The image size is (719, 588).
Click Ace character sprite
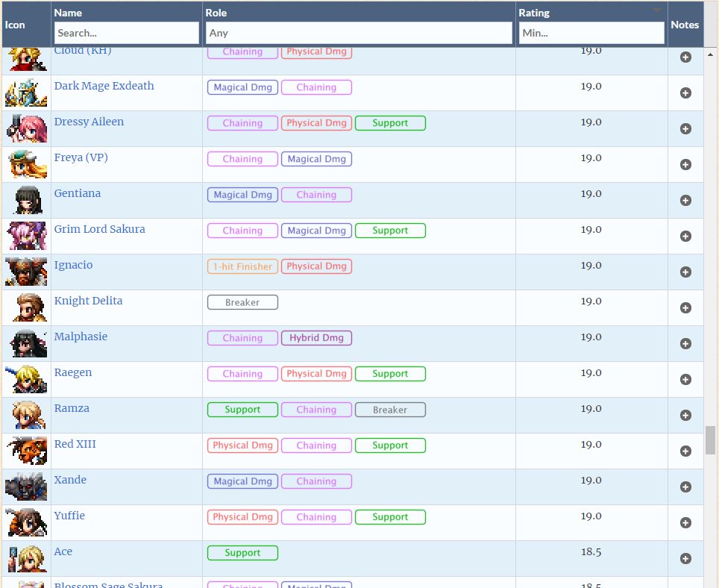coord(26,557)
